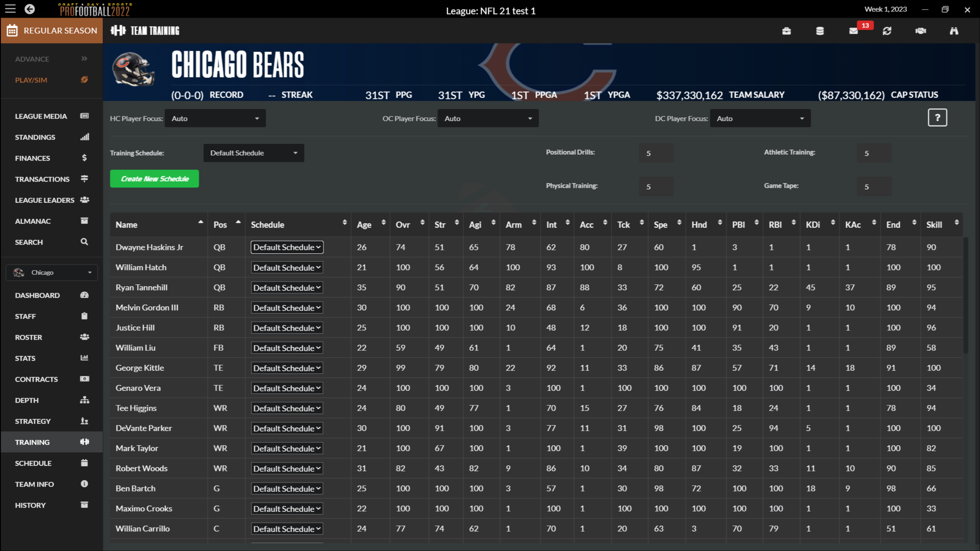Image resolution: width=980 pixels, height=551 pixels.
Task: Click the back arrow icon in title bar
Action: (30, 9)
